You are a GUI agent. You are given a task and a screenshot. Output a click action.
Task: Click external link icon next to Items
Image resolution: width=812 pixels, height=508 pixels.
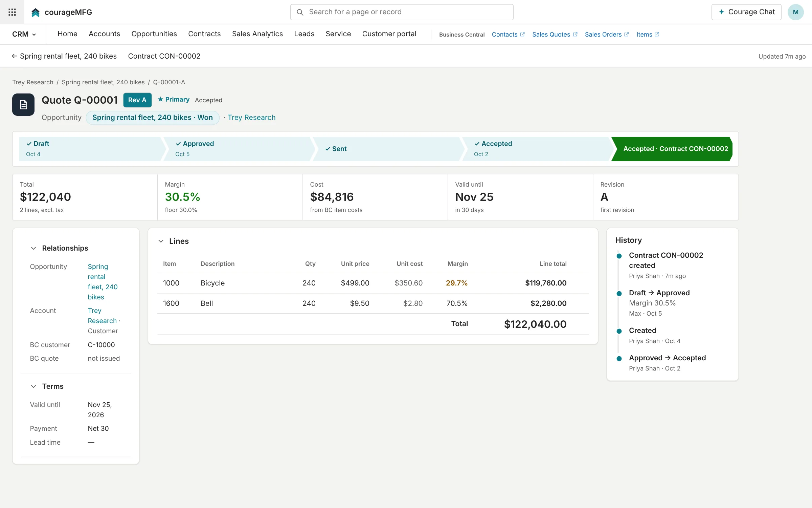(x=657, y=34)
